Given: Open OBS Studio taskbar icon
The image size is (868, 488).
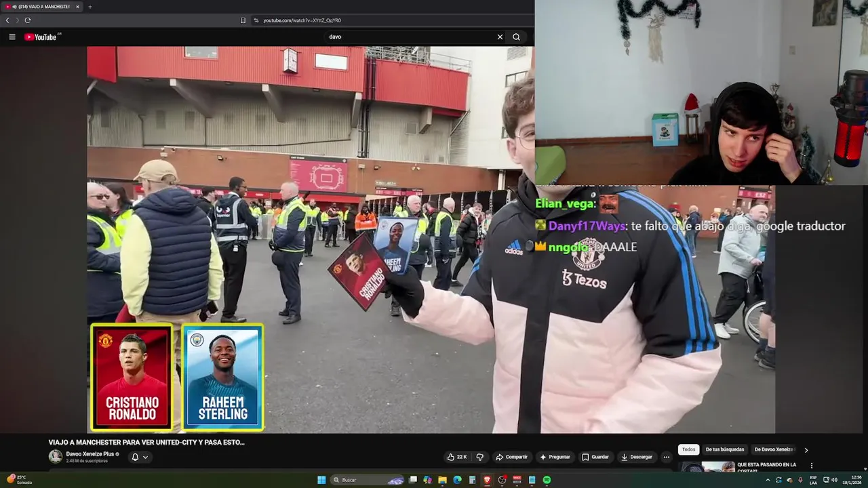Looking at the screenshot, I should pos(502,480).
